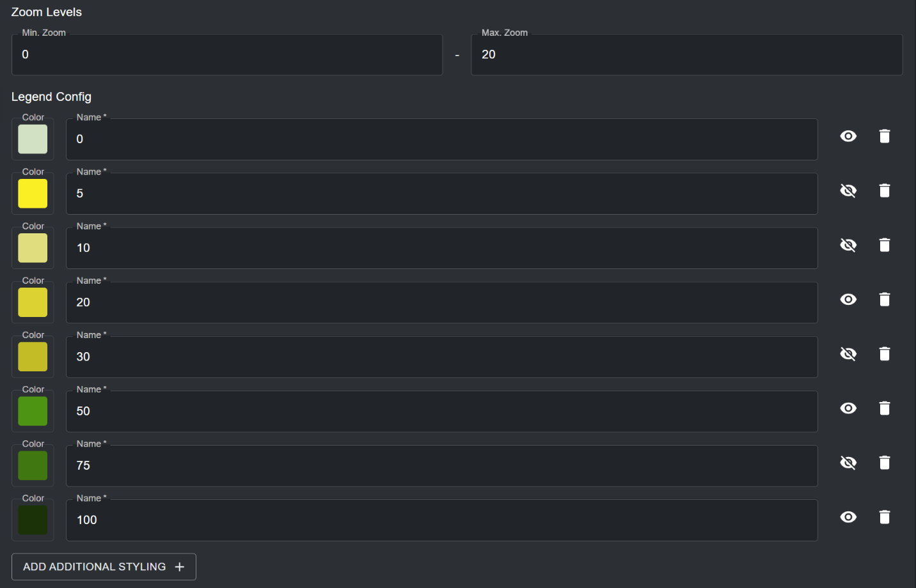Click the Min. Zoom input field
This screenshot has width=916, height=588.
[227, 55]
